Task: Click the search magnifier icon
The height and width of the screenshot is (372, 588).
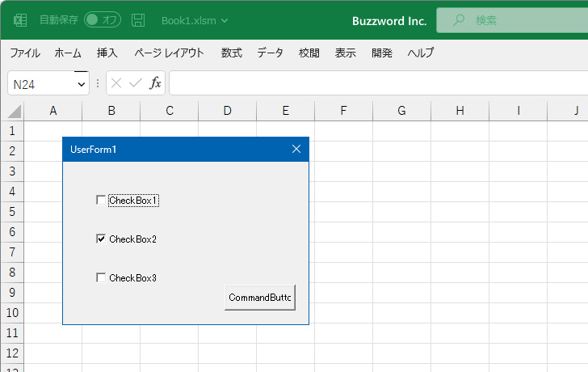Action: 458,20
